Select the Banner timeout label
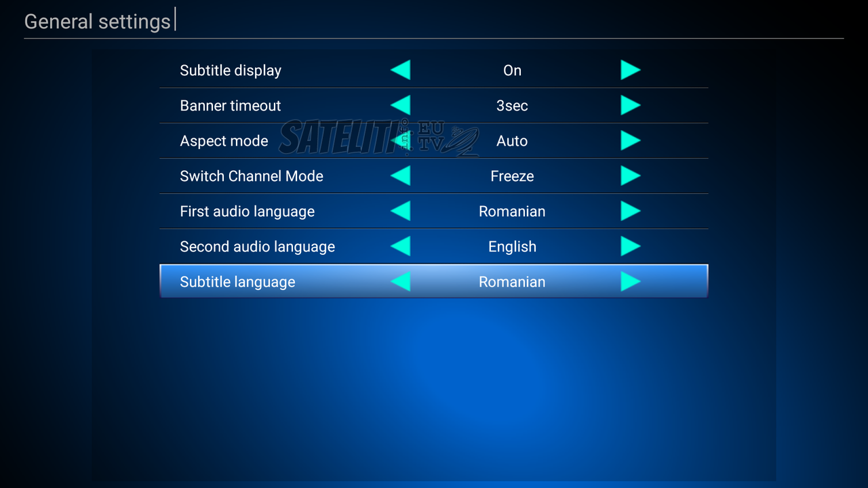This screenshot has width=868, height=488. coord(231,106)
